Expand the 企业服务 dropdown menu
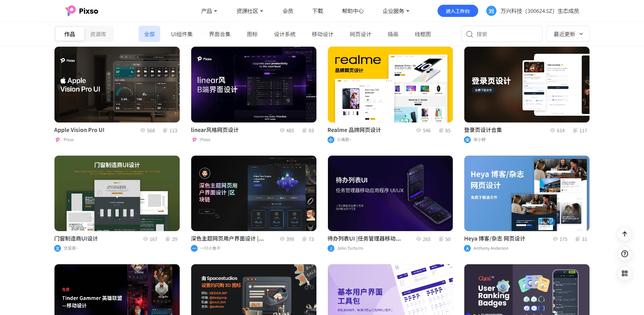The image size is (644, 315). click(396, 11)
